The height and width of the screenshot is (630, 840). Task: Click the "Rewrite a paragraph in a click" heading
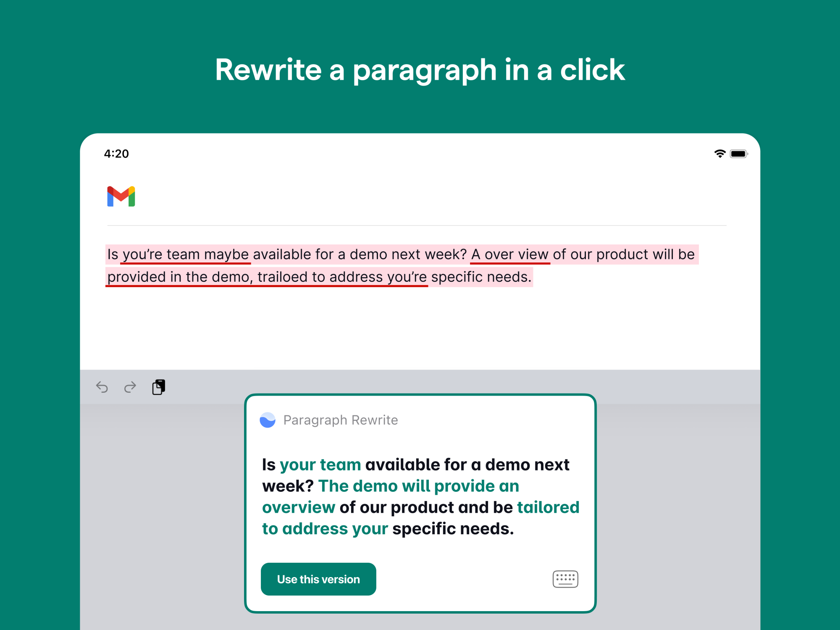(420, 70)
